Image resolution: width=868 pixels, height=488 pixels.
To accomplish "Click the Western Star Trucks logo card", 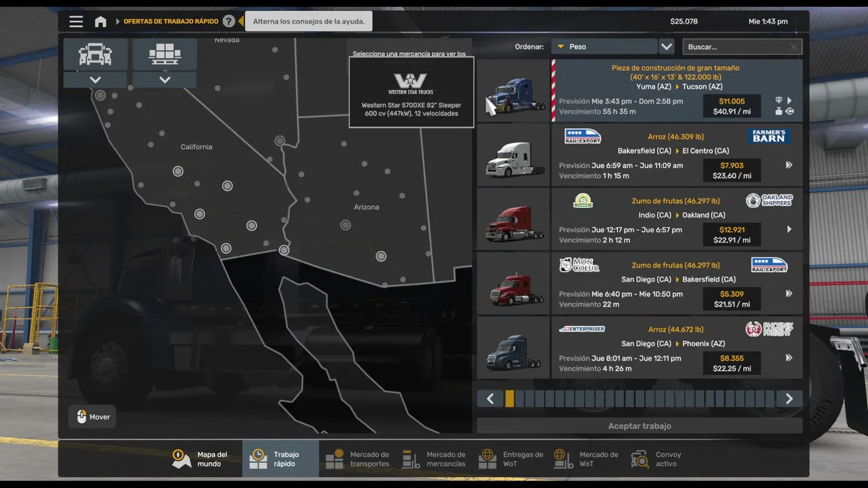I will pyautogui.click(x=411, y=92).
